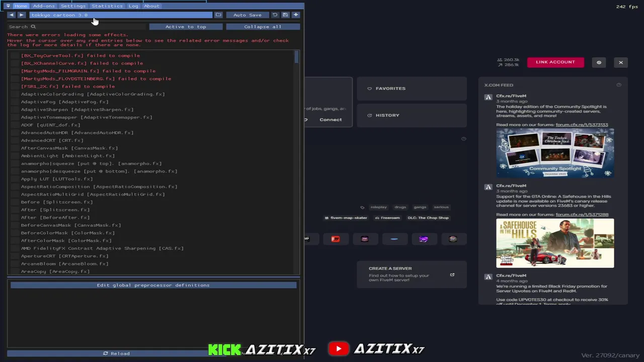Select AspectRatioComposition effect row
This screenshot has height=362, width=644.
pos(99,187)
